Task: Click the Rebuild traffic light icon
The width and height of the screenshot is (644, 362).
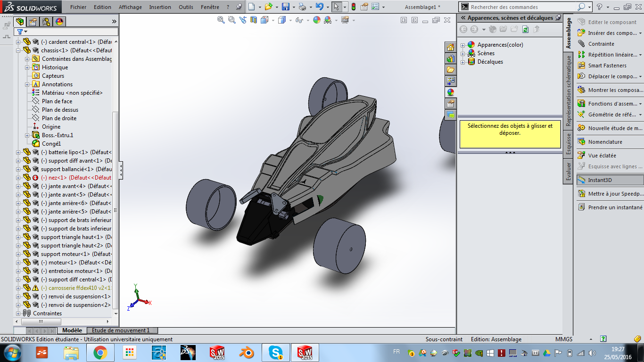Action: [x=353, y=7]
